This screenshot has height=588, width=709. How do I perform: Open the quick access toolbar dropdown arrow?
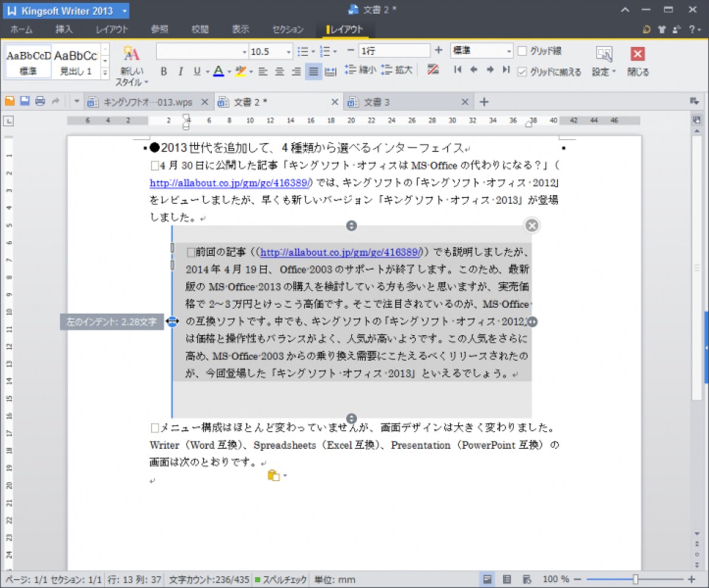click(x=77, y=102)
